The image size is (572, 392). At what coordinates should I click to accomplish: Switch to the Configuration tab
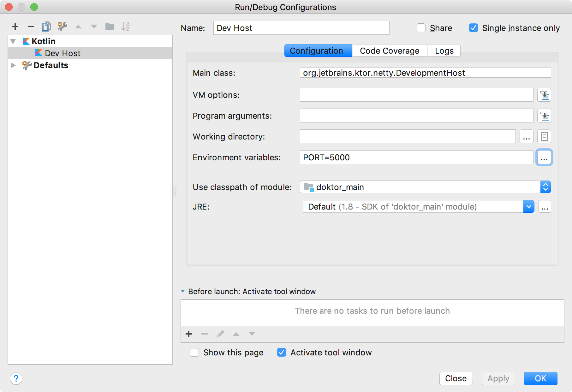318,51
